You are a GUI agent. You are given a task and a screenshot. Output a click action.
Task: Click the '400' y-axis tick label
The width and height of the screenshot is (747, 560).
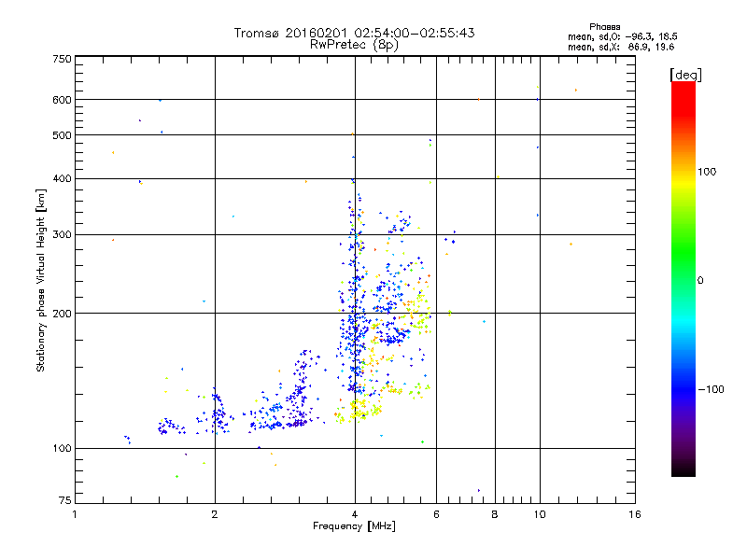(62, 178)
